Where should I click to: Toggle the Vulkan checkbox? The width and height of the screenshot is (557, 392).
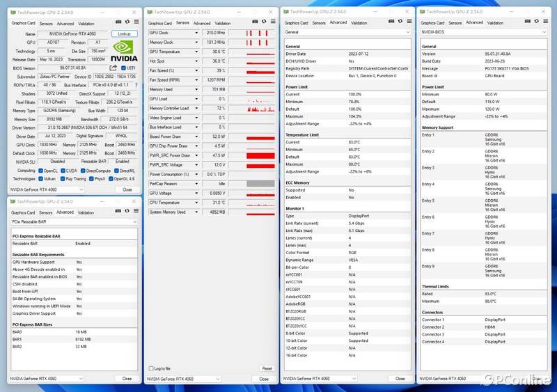pos(40,179)
